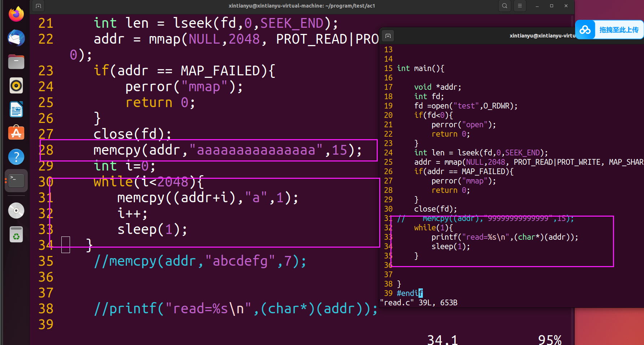Launch Firefox from the dock
The image size is (644, 345).
16,14
